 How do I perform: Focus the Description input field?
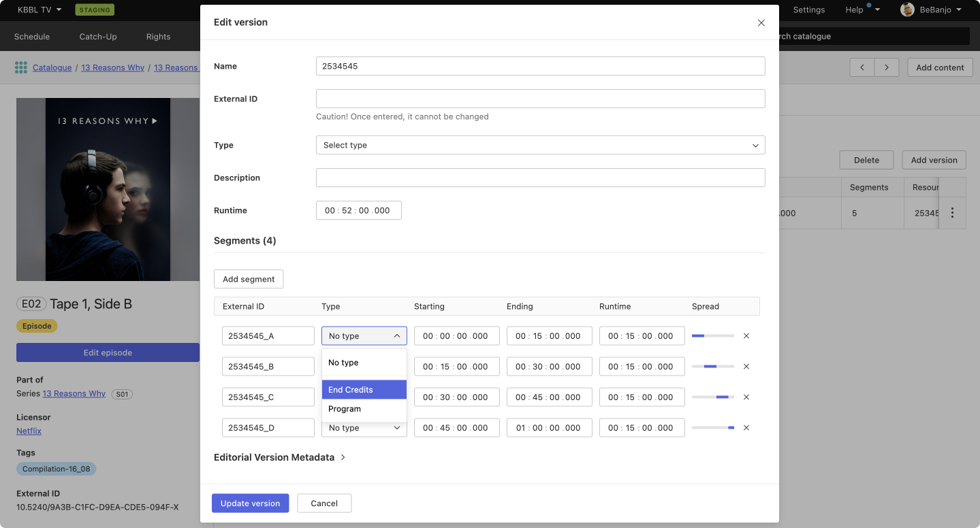point(541,178)
